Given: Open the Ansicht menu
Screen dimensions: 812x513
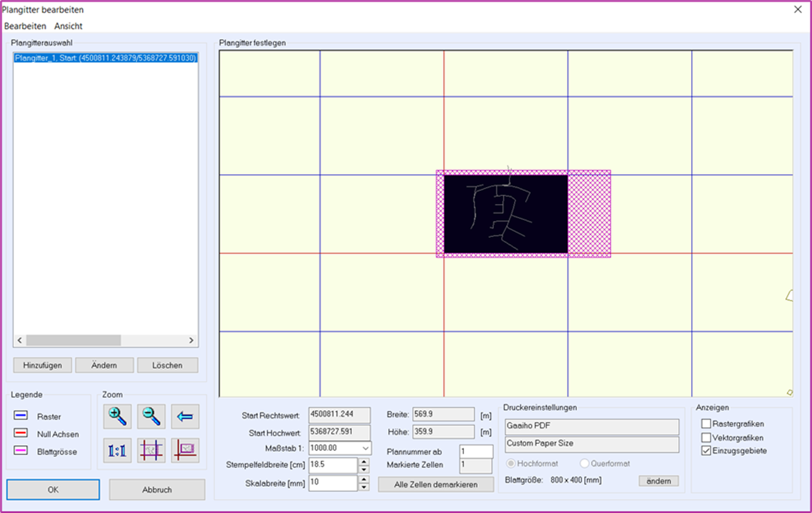Looking at the screenshot, I should 68,26.
